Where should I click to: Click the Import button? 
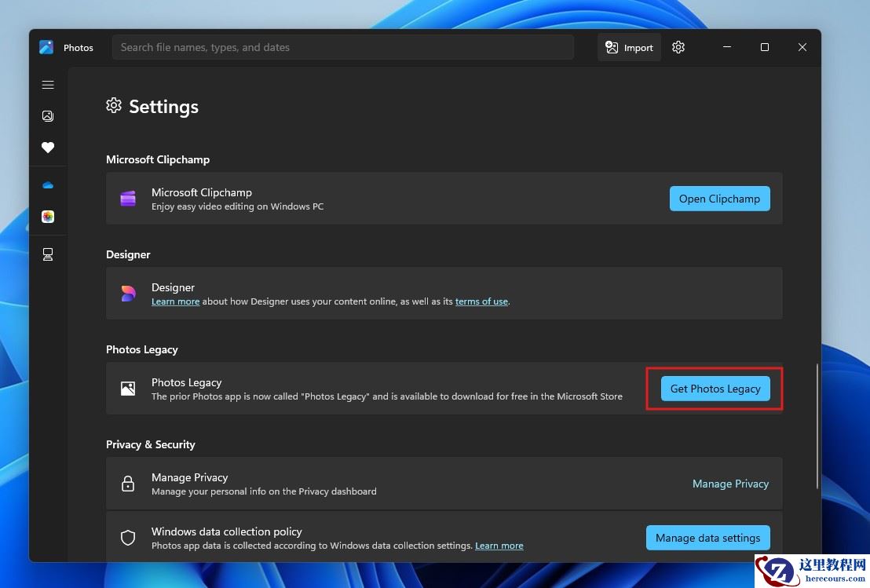point(629,48)
